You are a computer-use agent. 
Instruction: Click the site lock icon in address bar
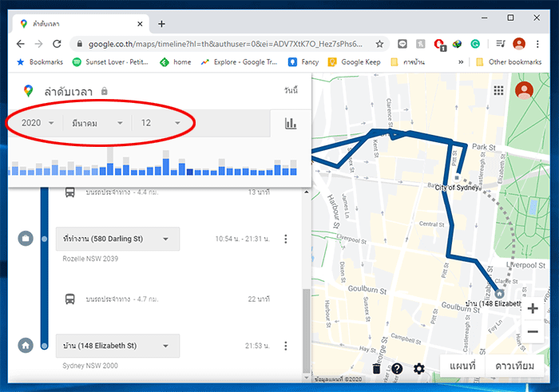80,44
